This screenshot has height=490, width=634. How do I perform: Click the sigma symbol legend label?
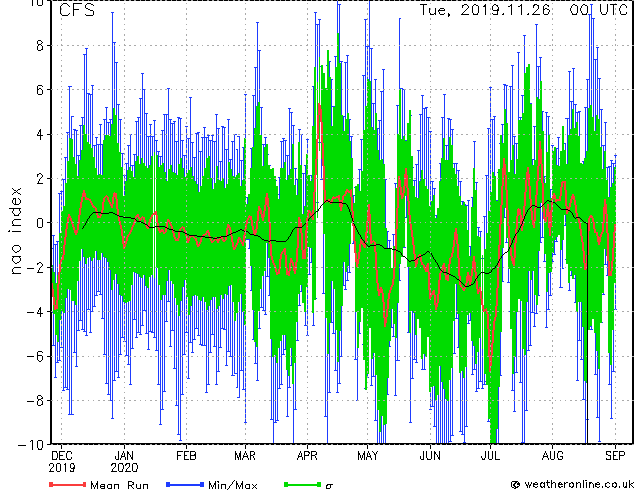tap(329, 486)
